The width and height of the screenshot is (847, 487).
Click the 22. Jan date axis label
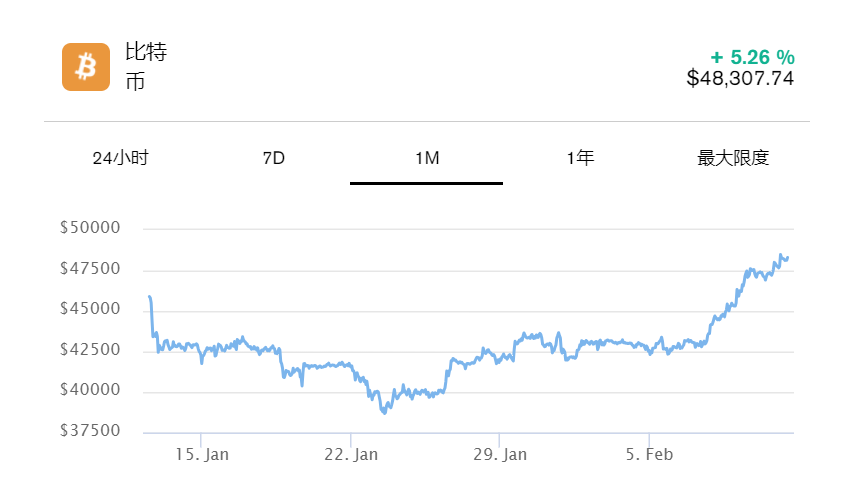(x=352, y=455)
